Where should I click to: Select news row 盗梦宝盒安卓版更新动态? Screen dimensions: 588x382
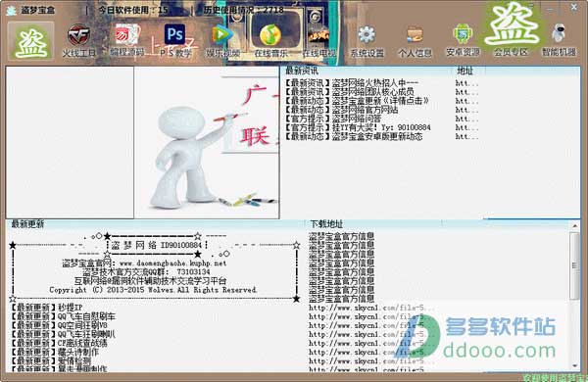tap(354, 137)
